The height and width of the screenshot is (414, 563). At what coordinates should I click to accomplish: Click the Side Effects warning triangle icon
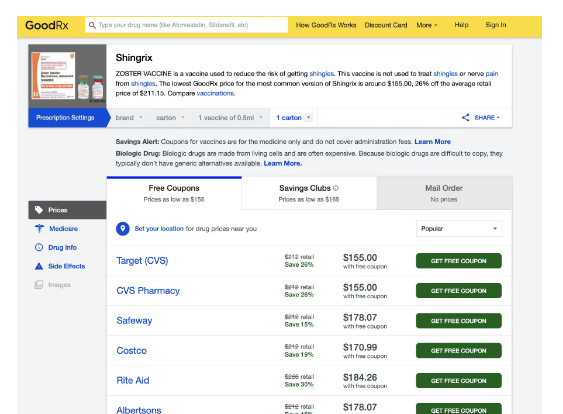(39, 266)
